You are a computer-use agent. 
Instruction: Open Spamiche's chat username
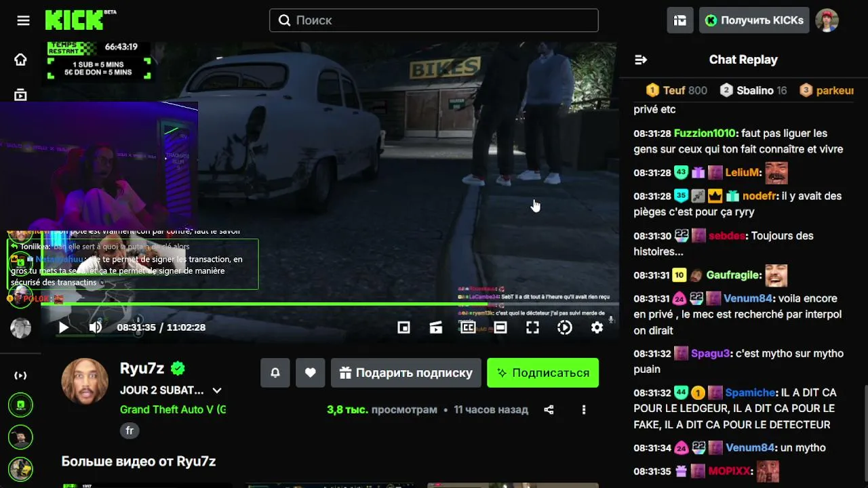pyautogui.click(x=750, y=393)
